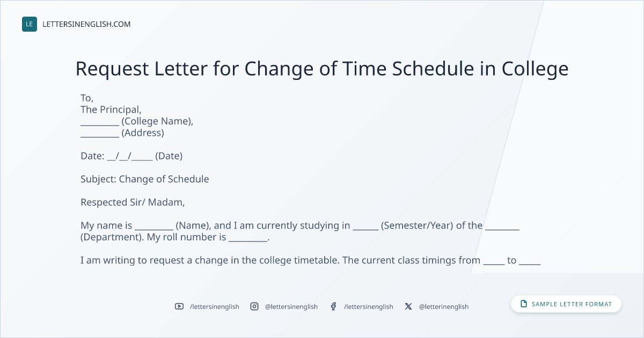Click the X (Twitter) icon
Image resolution: width=644 pixels, height=338 pixels.
pyautogui.click(x=408, y=306)
